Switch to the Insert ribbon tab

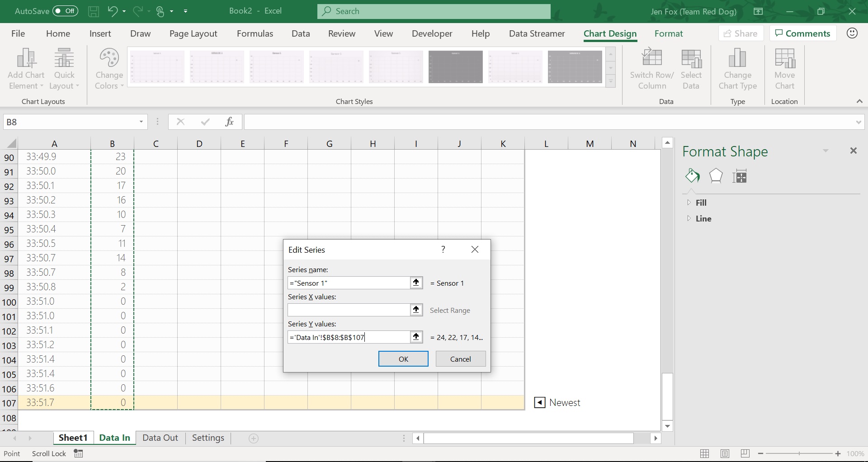[100, 33]
